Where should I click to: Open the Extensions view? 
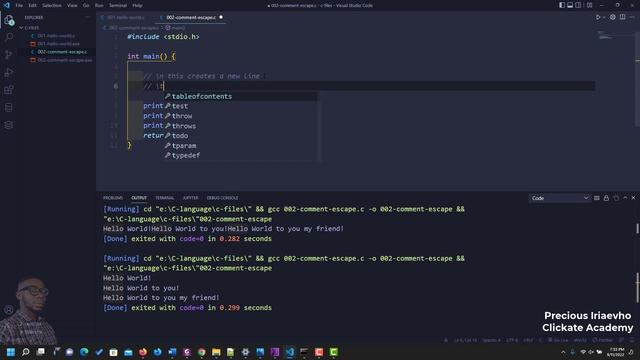pyautogui.click(x=9, y=90)
